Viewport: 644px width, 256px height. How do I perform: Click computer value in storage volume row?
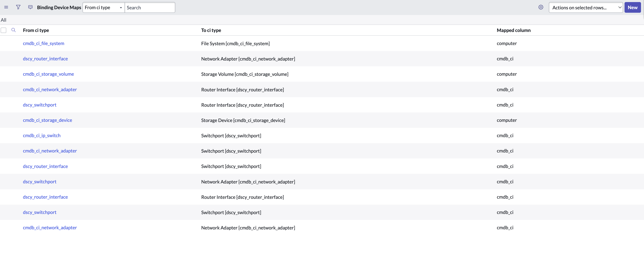coord(507,74)
